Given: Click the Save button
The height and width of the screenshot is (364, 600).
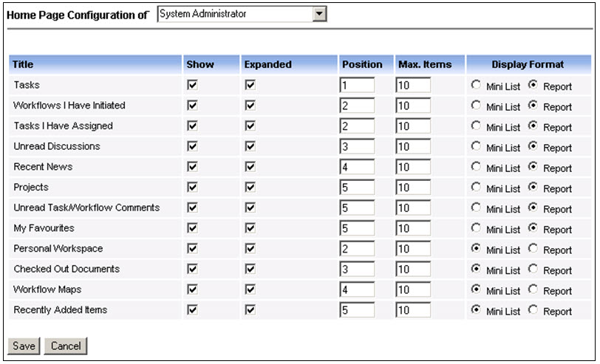Looking at the screenshot, I should point(24,346).
